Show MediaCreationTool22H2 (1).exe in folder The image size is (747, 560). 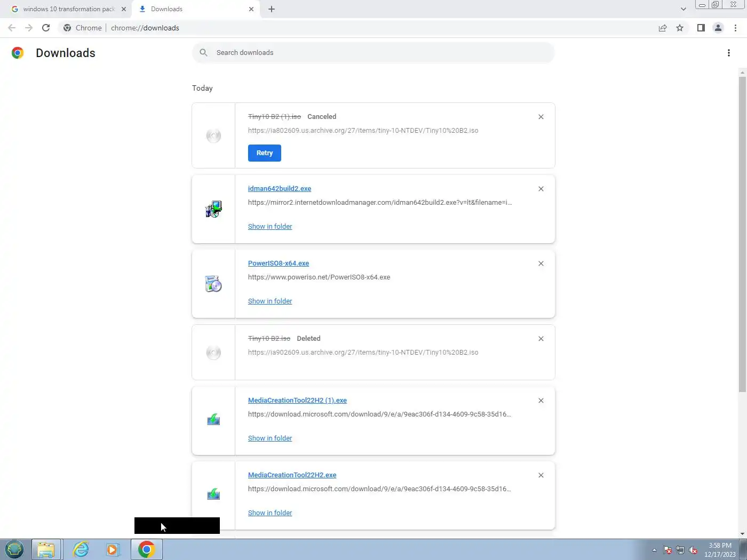point(270,438)
